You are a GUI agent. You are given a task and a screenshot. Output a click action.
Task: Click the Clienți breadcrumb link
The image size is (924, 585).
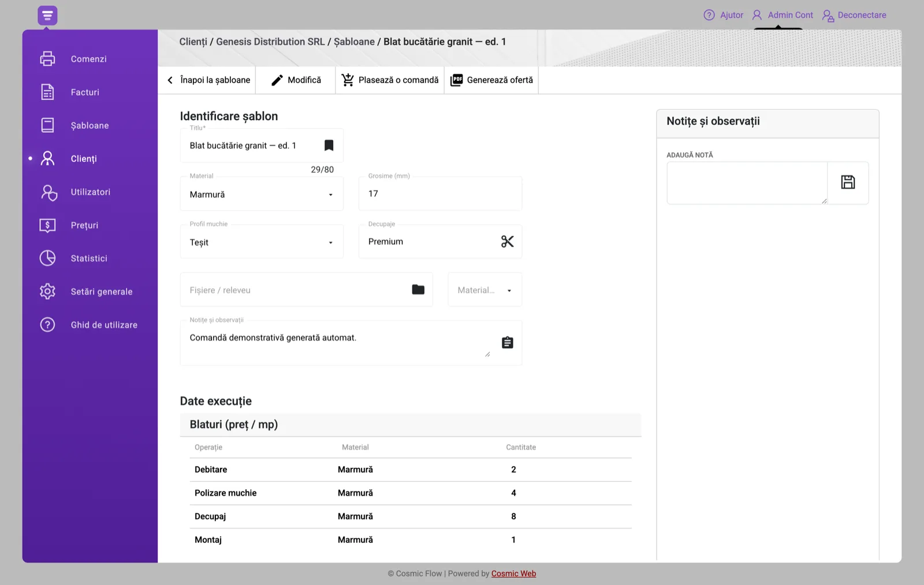click(193, 42)
